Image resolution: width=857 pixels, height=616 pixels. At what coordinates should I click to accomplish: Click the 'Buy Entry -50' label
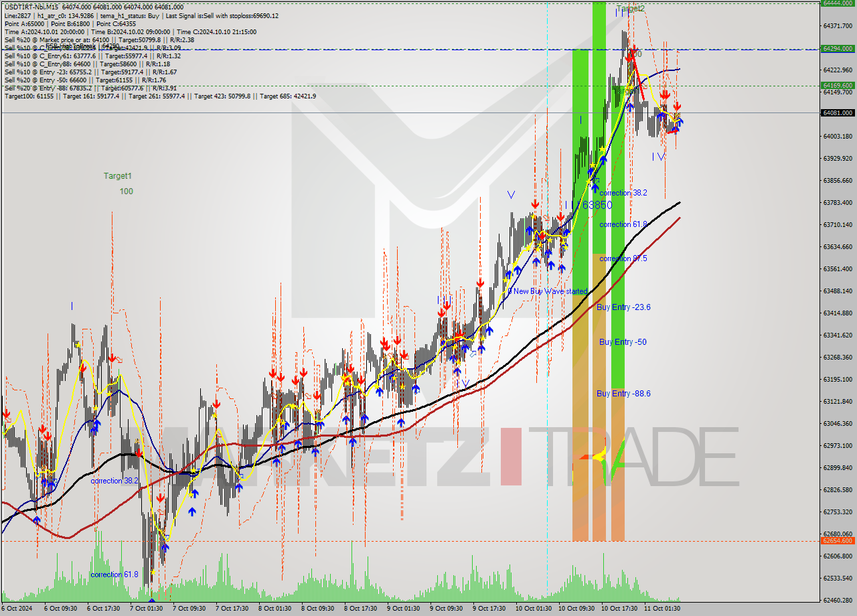(x=623, y=342)
